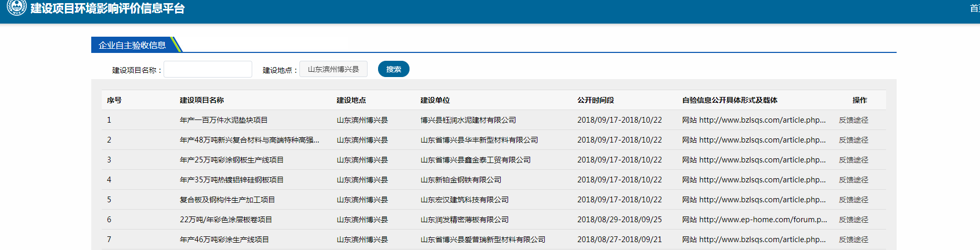Viewport: 980px width, 250px height.
Task: Click company 博兴县钰润水泥建材有限公司
Action: tap(468, 120)
